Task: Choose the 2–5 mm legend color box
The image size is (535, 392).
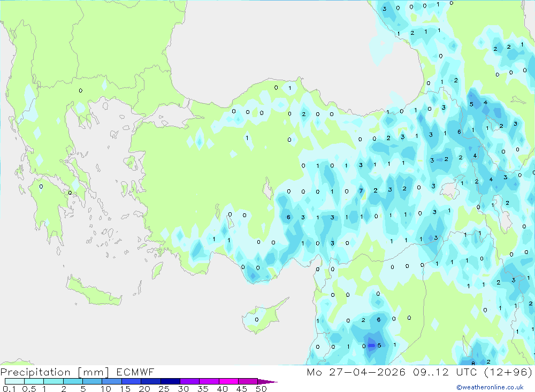Action: point(73,381)
